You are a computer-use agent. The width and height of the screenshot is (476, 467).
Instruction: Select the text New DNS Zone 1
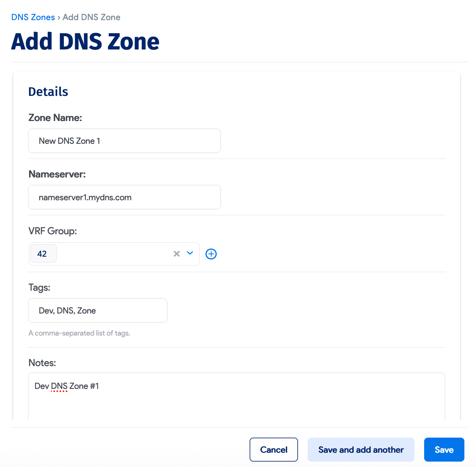pyautogui.click(x=69, y=141)
